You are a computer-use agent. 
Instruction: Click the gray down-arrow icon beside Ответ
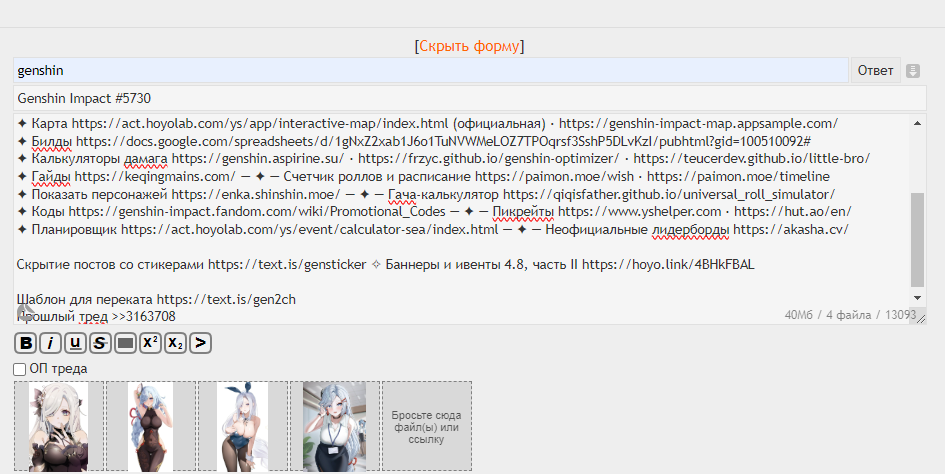(913, 71)
